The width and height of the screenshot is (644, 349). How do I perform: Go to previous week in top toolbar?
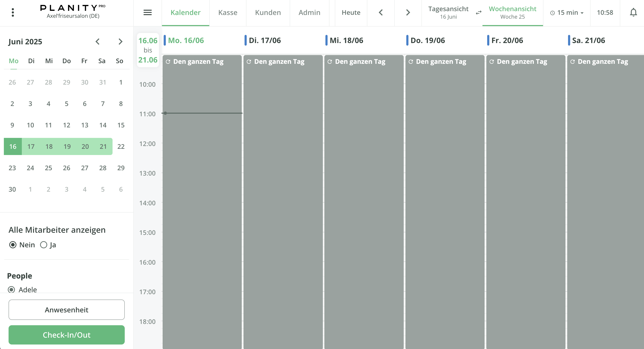(x=381, y=12)
